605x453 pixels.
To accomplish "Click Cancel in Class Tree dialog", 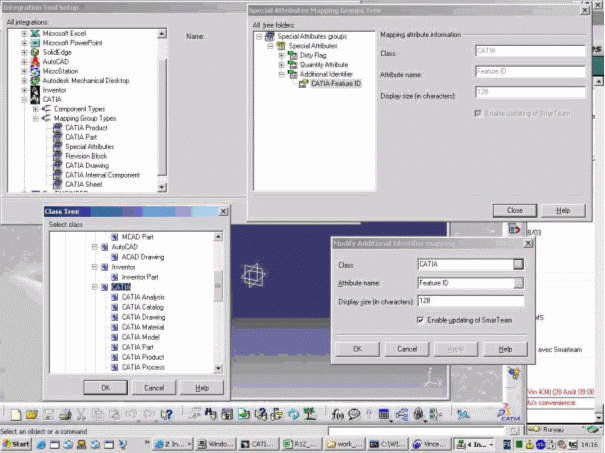I will (154, 388).
